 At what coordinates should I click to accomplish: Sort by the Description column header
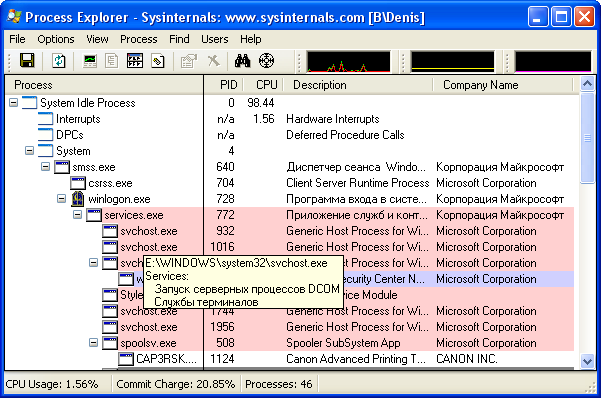[358, 85]
